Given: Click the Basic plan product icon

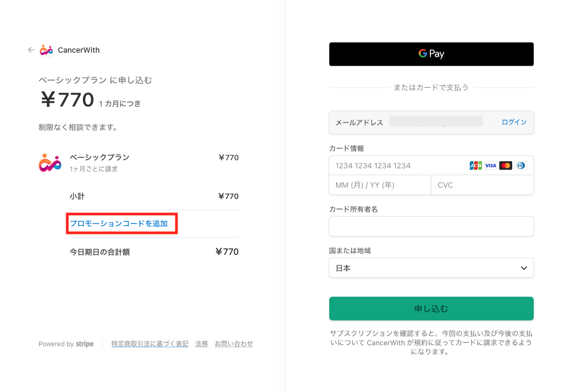Looking at the screenshot, I should pyautogui.click(x=50, y=162).
